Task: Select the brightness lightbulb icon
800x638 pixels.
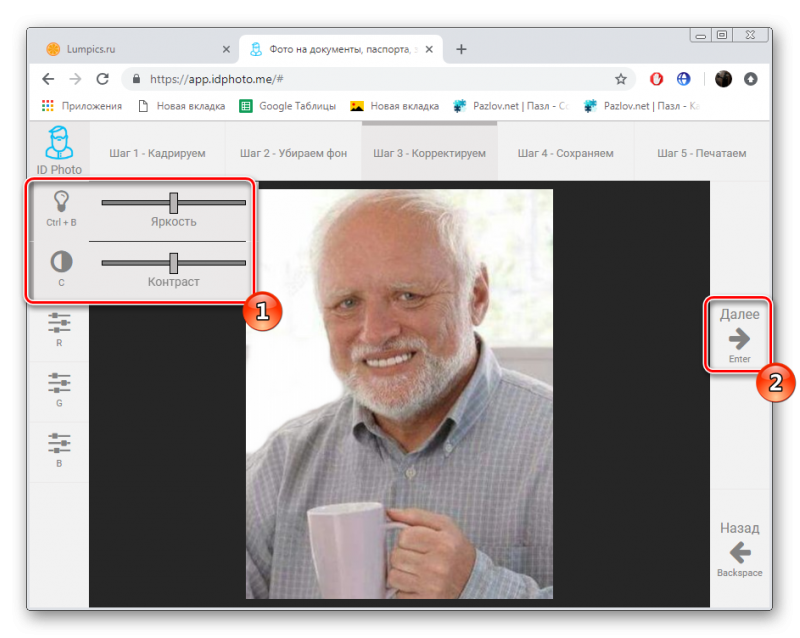Action: point(61,202)
